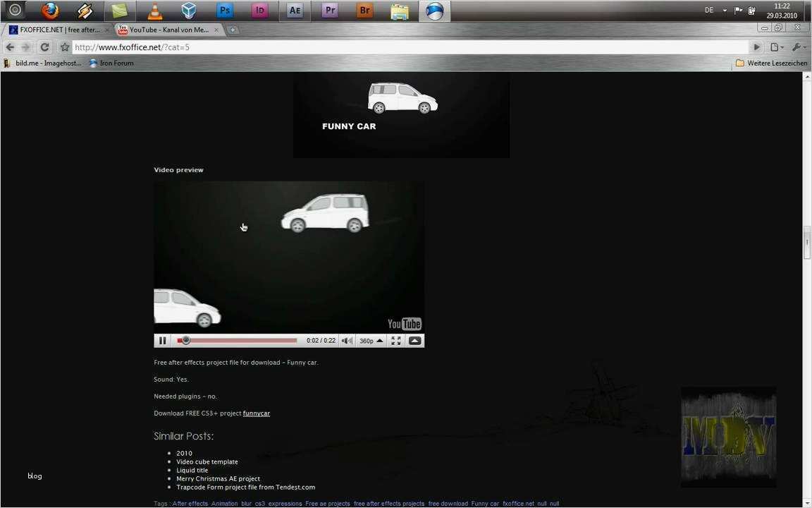Launch VirtualBox from the taskbar
812x508 pixels.
click(189, 11)
